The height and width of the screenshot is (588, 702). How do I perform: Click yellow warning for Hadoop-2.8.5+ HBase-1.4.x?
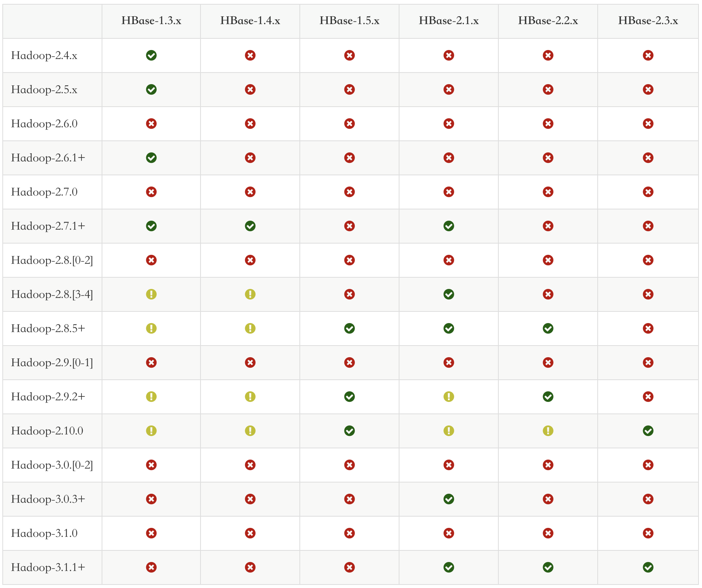coord(250,329)
